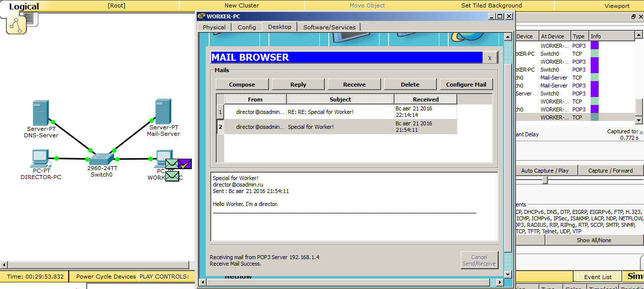This screenshot has width=644, height=289.
Task: Click Viewport in top bar
Action: tap(617, 6)
